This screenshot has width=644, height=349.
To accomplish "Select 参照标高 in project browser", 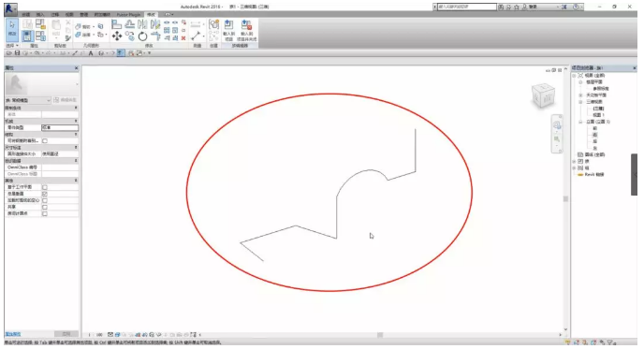I will (600, 89).
